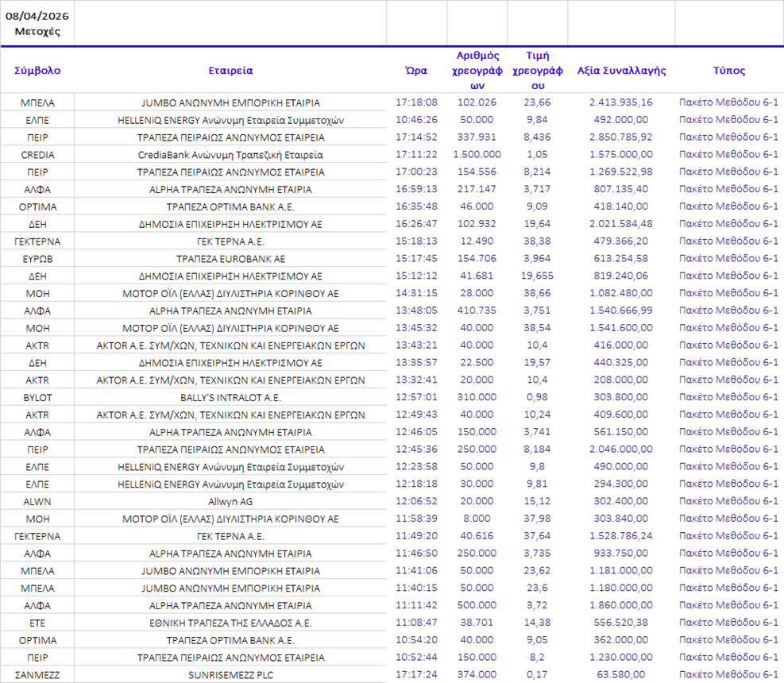The image size is (784, 683).
Task: Click the CREDIA symbol cell
Action: (x=37, y=155)
